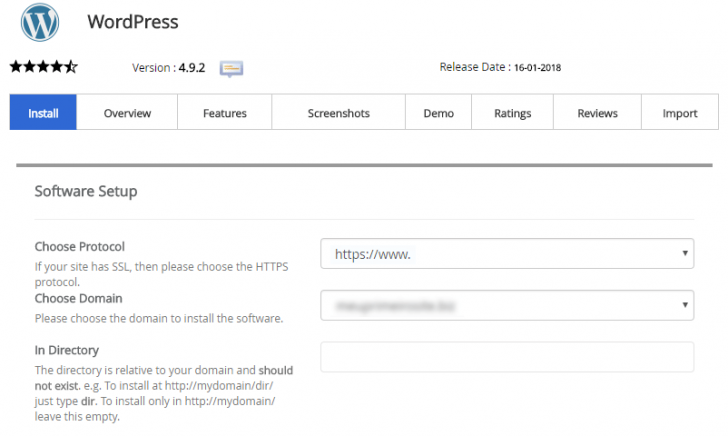
Task: View the Screenshots tab
Action: click(338, 112)
